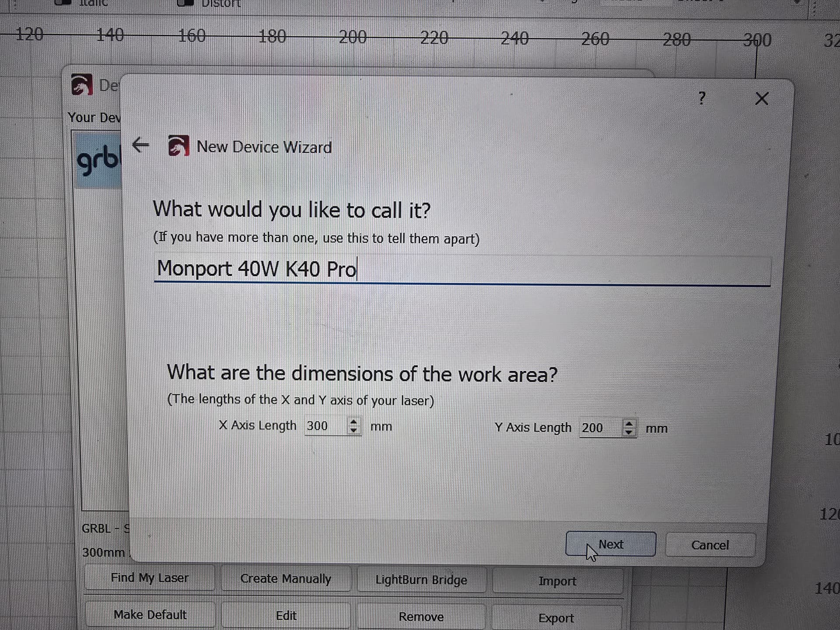
Task: Click Edit in Devices window
Action: click(x=286, y=616)
